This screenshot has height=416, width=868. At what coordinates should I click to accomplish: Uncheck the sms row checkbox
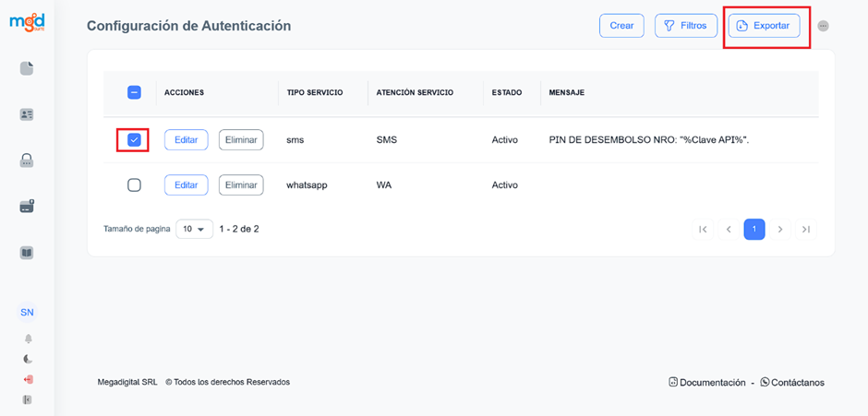(x=134, y=139)
